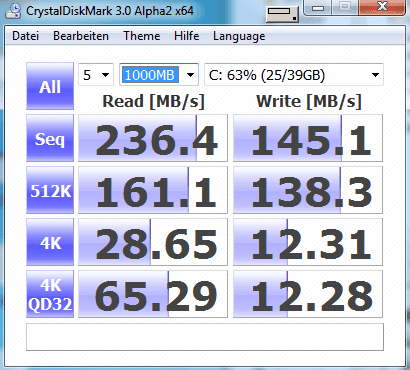
Task: Run all benchmarks with All button
Action: [x=50, y=86]
